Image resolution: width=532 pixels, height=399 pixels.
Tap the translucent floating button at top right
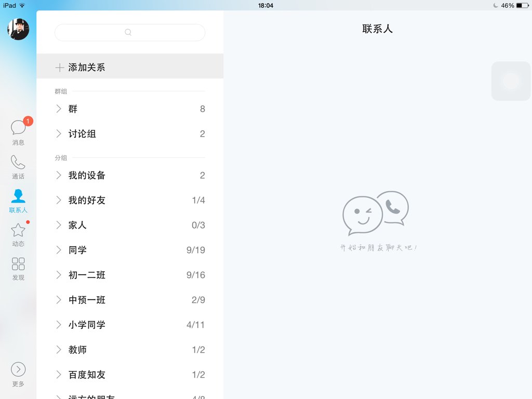tap(510, 81)
